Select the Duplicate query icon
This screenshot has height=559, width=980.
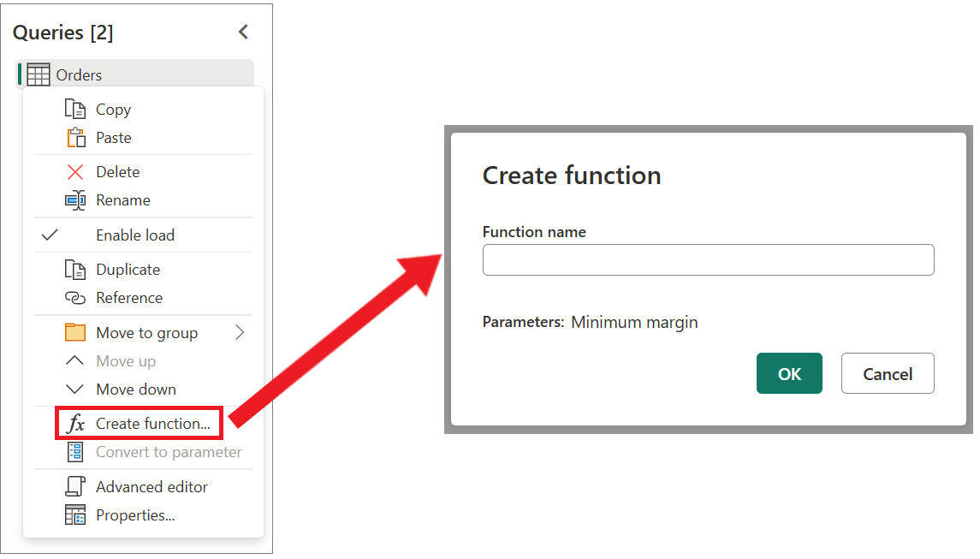[75, 269]
